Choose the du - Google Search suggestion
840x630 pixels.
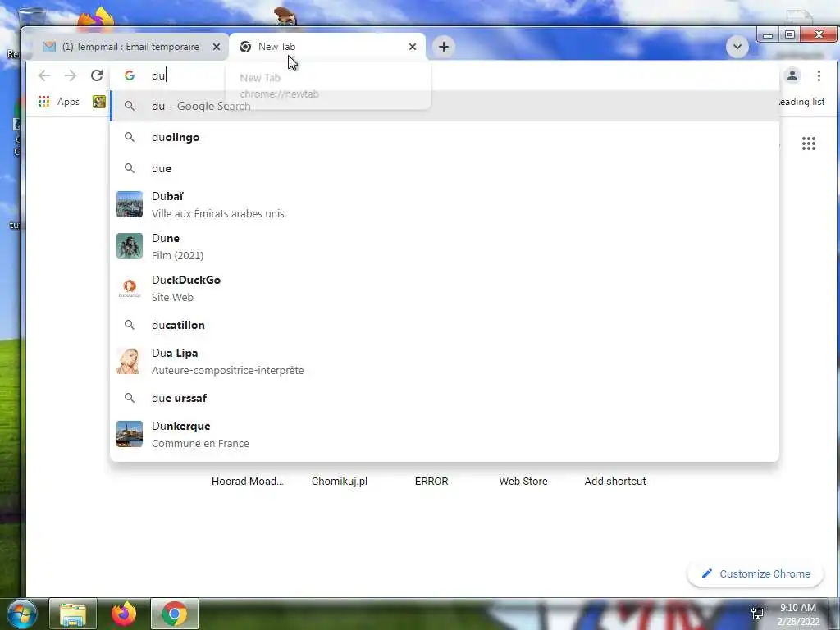(x=445, y=106)
